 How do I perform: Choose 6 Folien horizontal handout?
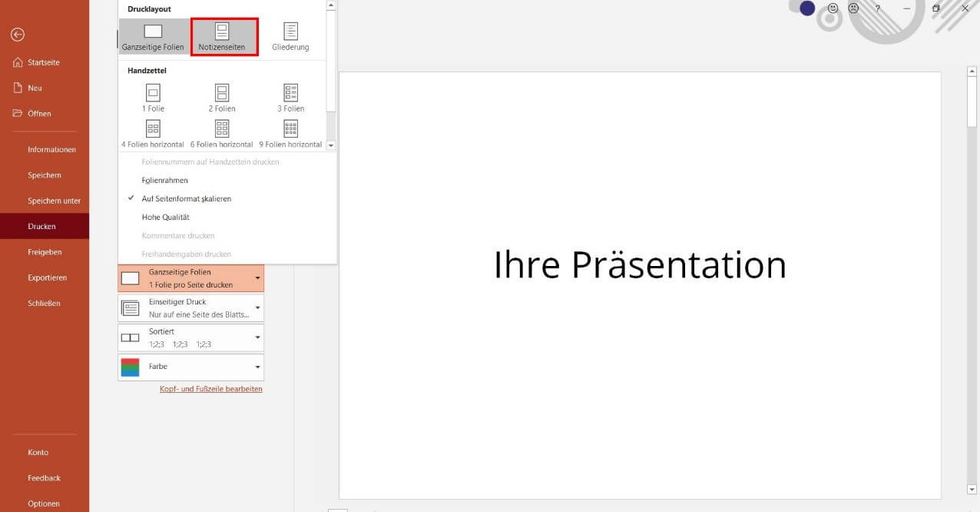tap(222, 134)
